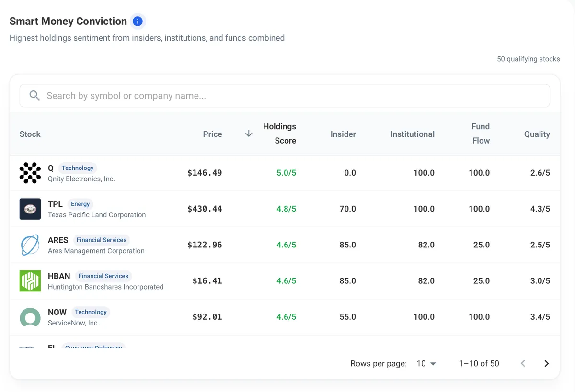This screenshot has height=392, width=575.
Task: Open the TPL ticker symbol
Action: tap(55, 204)
